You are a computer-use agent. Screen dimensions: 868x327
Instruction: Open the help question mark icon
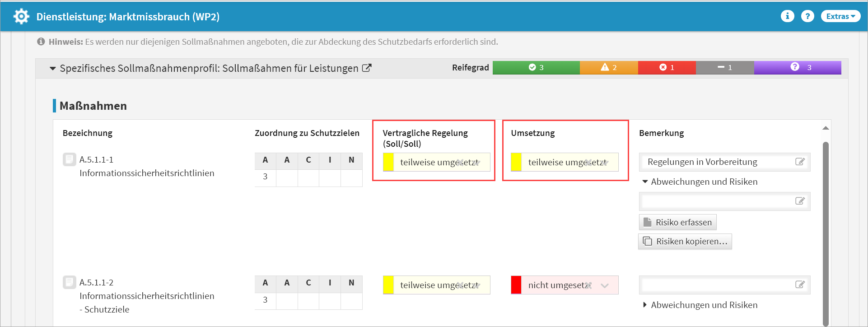coord(807,16)
